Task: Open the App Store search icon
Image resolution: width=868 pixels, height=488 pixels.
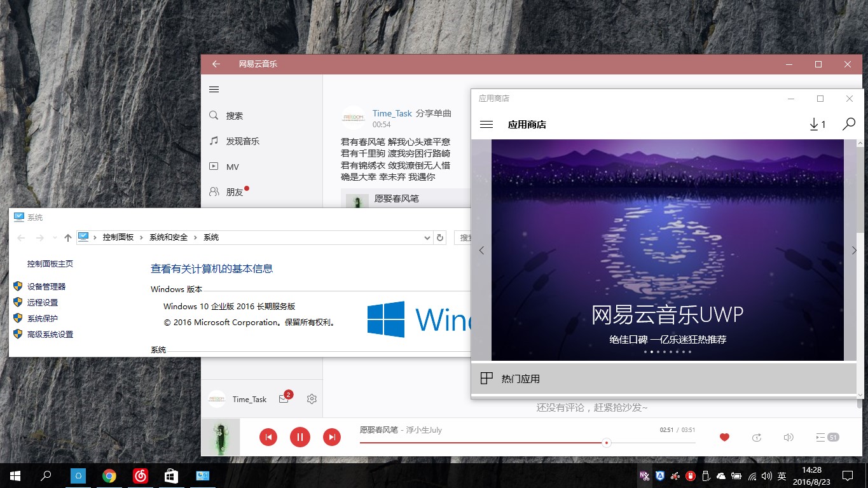Action: (x=848, y=125)
